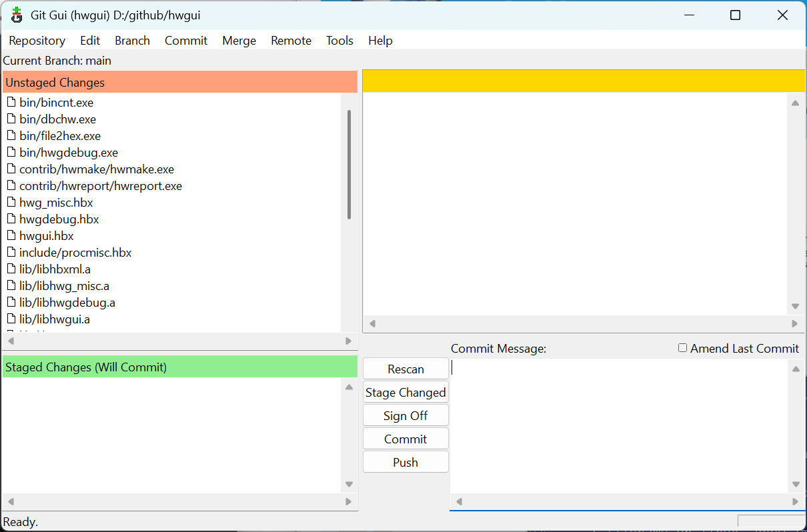The width and height of the screenshot is (807, 532).
Task: Click file icon beside include/procmisc.hbx
Action: point(11,253)
